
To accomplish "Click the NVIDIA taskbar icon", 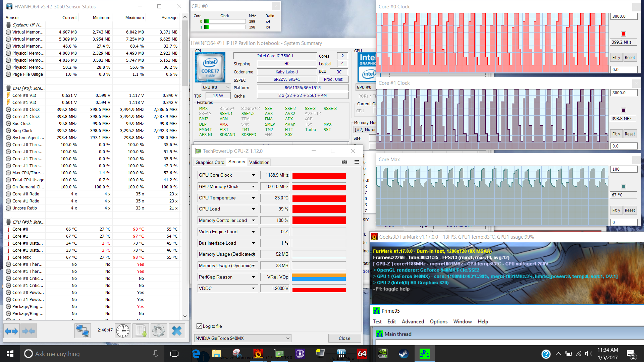I will tap(383, 354).
